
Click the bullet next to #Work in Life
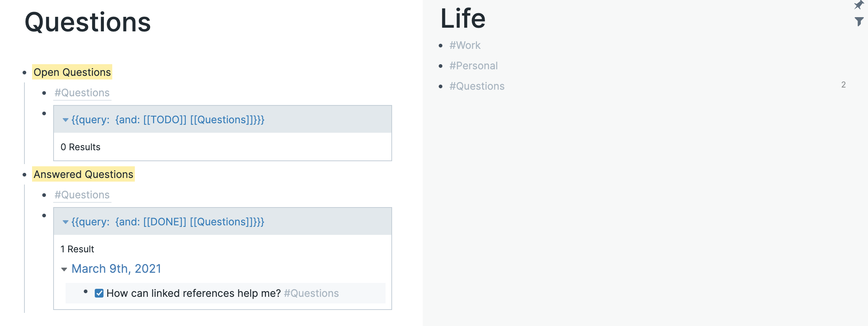[x=441, y=46]
